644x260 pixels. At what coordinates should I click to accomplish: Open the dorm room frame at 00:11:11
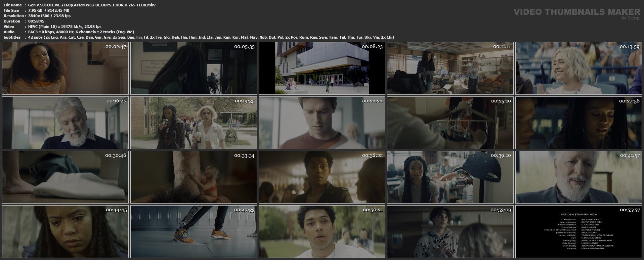coord(450,68)
